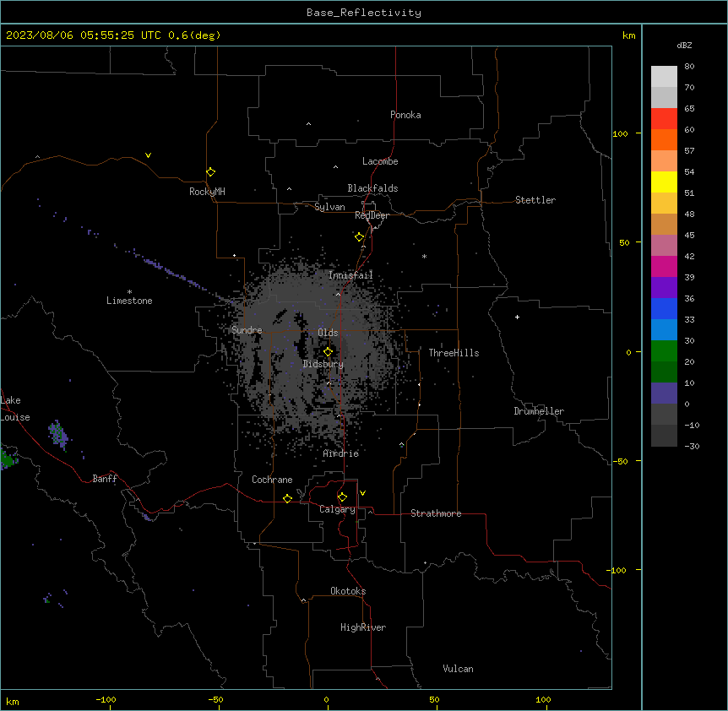Pick the yellow 51–54 dBZ legend swatch
This screenshot has height=711, width=728.
click(x=664, y=182)
